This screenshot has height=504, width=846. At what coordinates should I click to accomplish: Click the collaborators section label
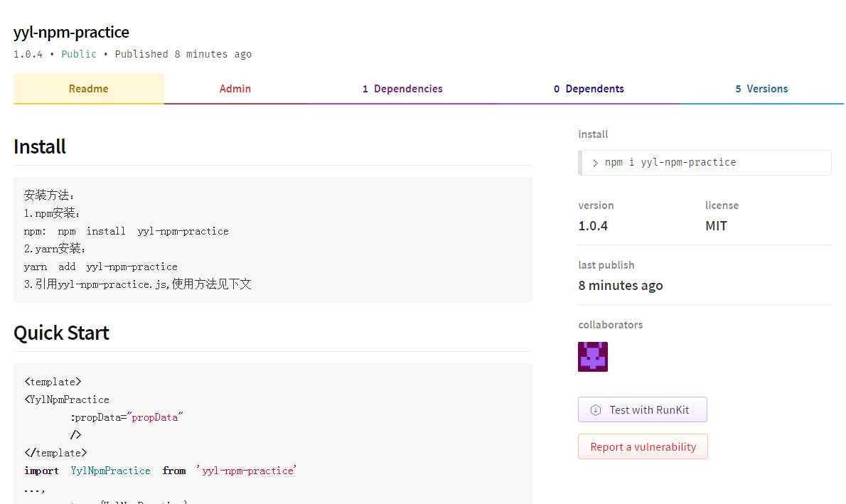610,324
